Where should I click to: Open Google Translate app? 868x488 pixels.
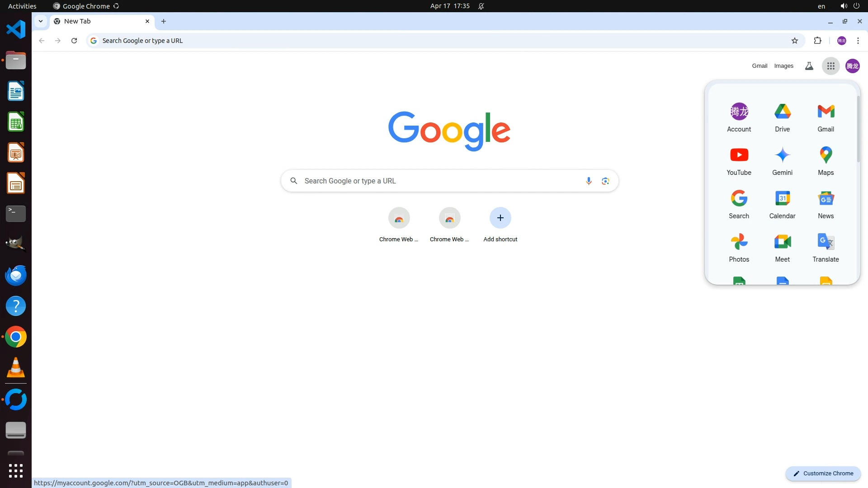(x=826, y=247)
